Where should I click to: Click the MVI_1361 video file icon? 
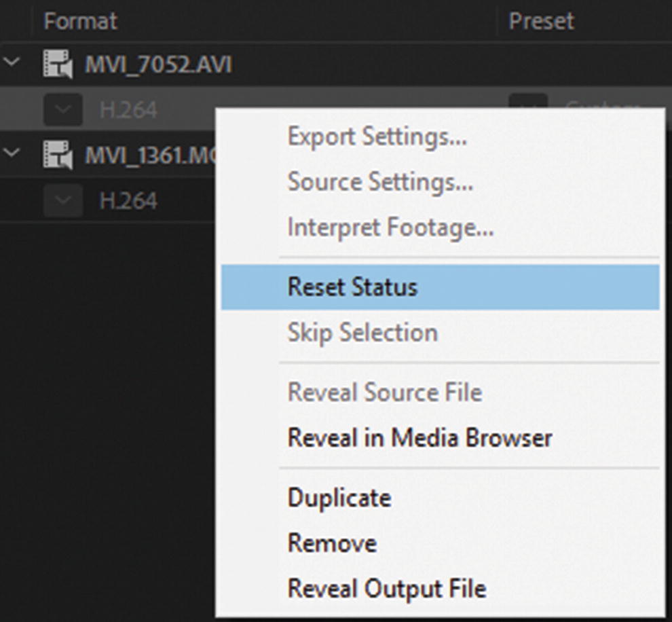point(57,156)
